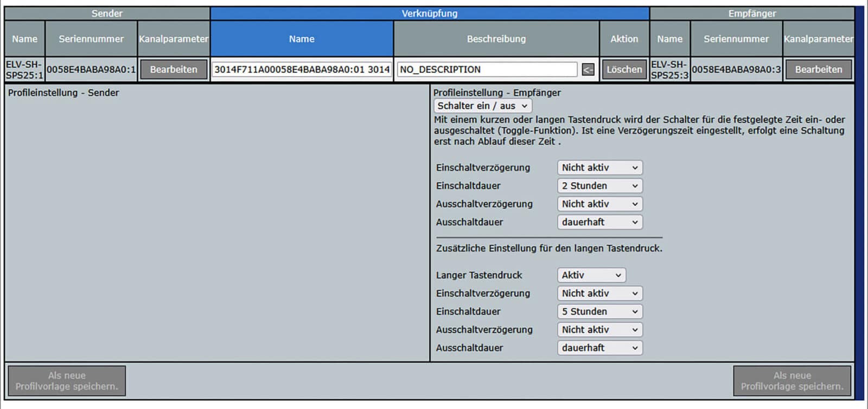Open the long-press Ausschaltverzögerung dropdown
Viewport: 868px width, 409px height.
click(599, 330)
